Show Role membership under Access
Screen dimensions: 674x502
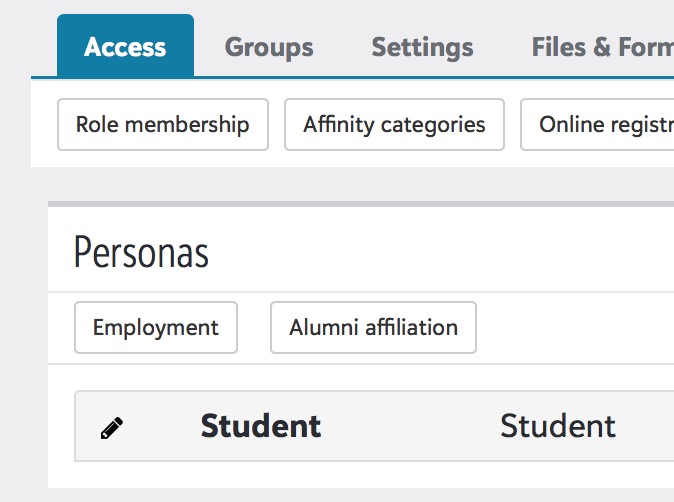pos(162,125)
